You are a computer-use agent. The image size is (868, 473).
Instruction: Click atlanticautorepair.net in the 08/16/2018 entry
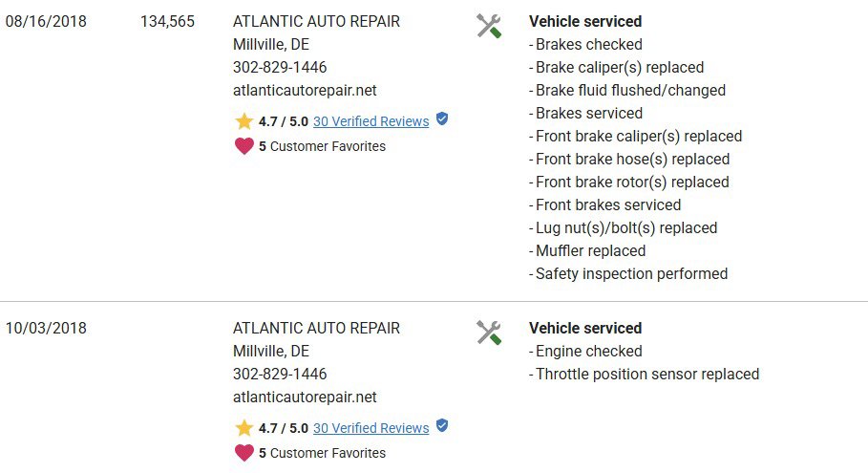(305, 90)
